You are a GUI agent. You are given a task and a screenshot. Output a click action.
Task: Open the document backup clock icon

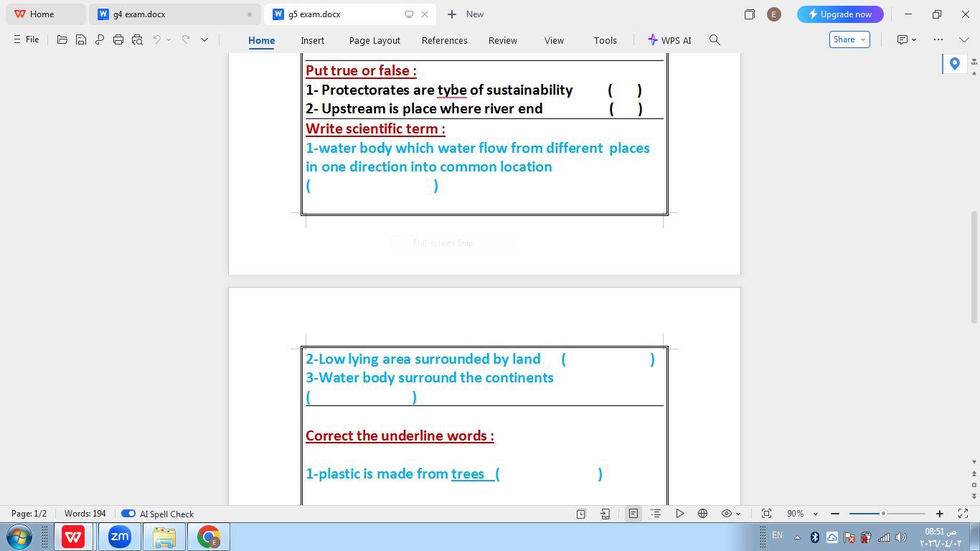pyautogui.click(x=581, y=514)
